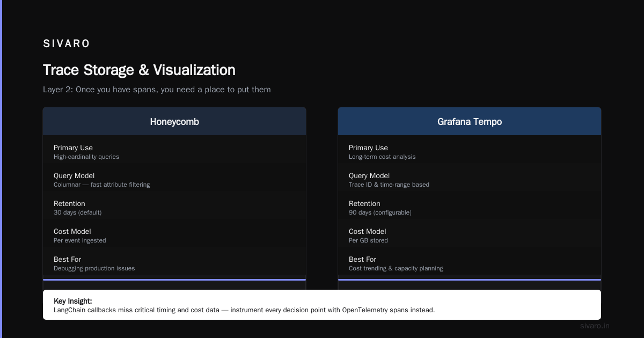Screen dimensions: 644x338
Task: Click the Layer 2 subtitle text
Action: click(x=157, y=90)
